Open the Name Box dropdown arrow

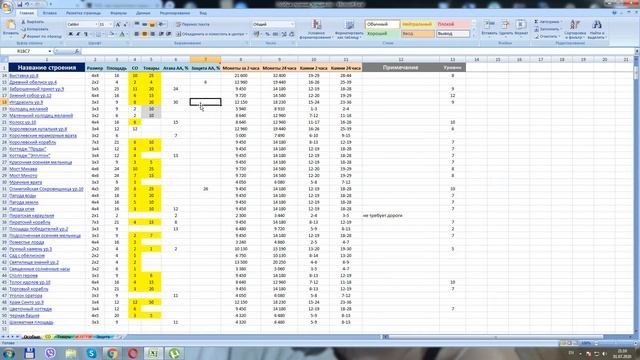pyautogui.click(x=50, y=51)
